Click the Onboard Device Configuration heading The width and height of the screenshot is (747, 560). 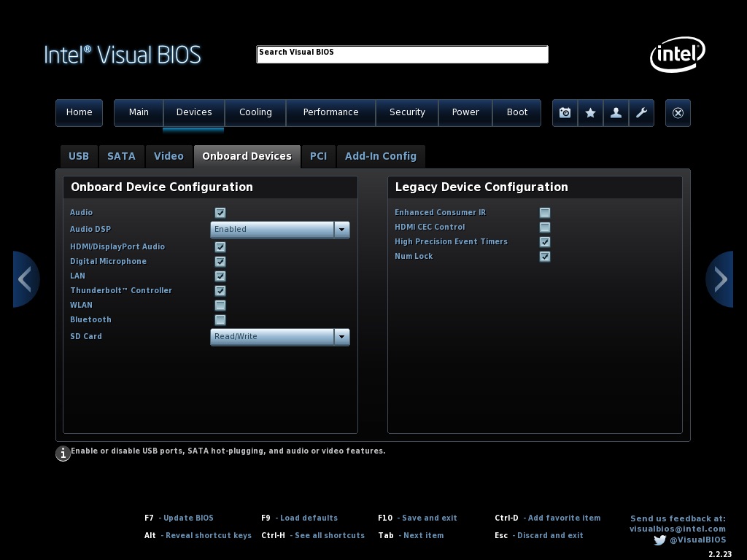point(162,187)
